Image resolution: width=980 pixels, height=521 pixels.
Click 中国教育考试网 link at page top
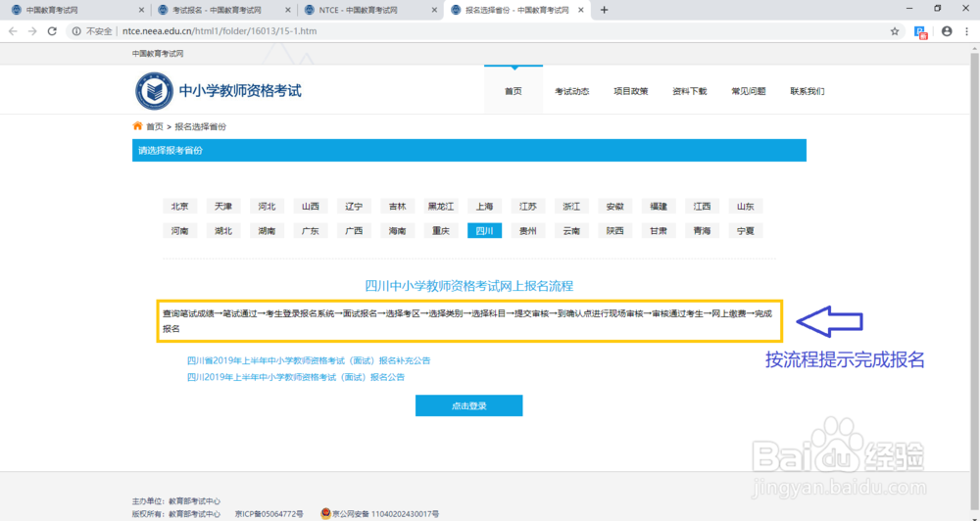pyautogui.click(x=158, y=54)
